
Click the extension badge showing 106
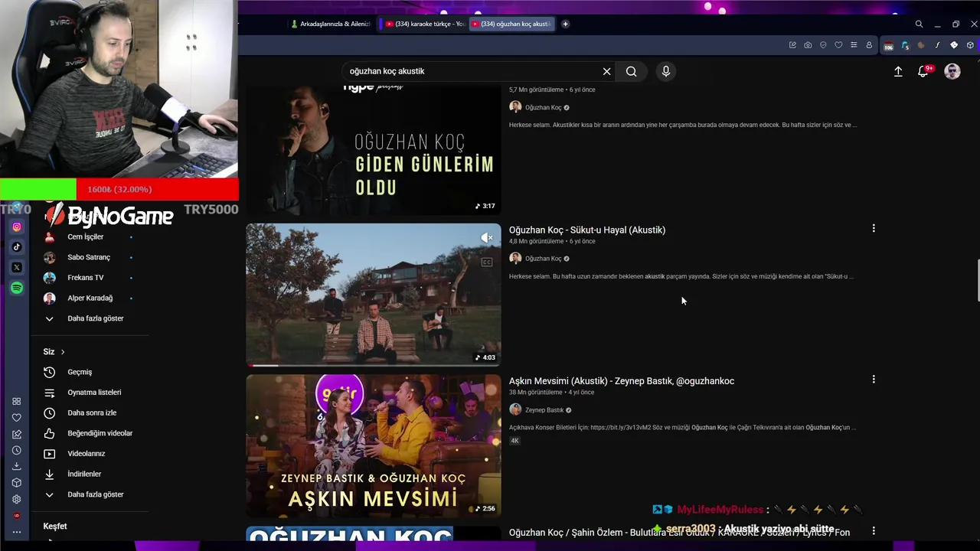[888, 46]
